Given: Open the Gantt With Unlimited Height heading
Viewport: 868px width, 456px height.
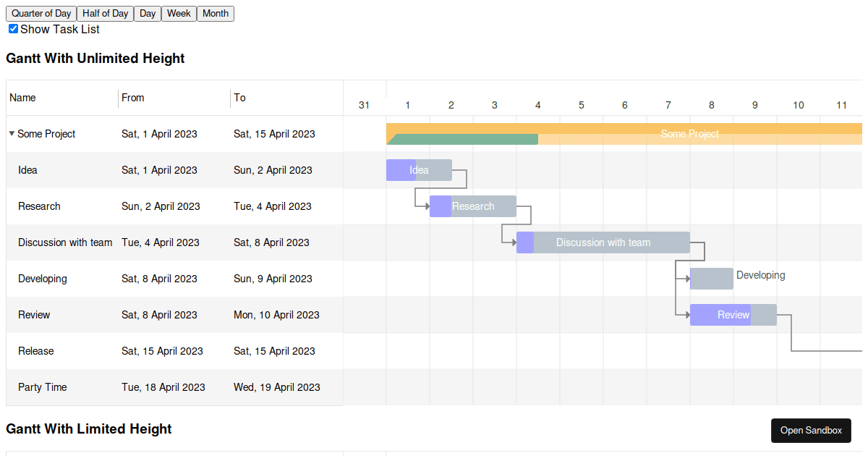Looking at the screenshot, I should (95, 58).
